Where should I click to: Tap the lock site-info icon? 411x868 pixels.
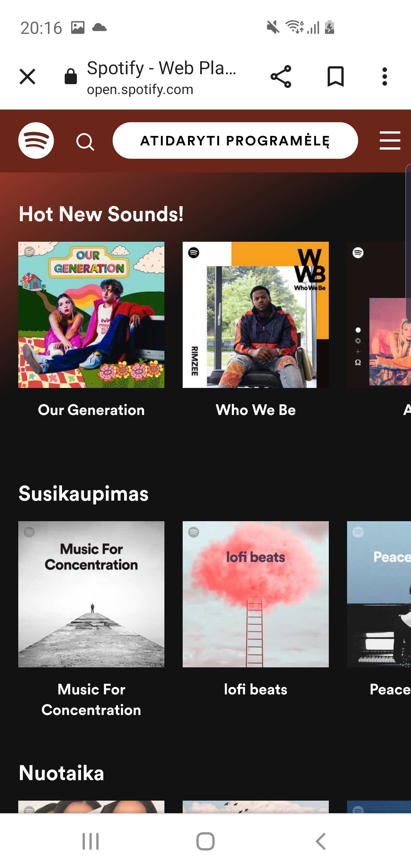pos(71,76)
